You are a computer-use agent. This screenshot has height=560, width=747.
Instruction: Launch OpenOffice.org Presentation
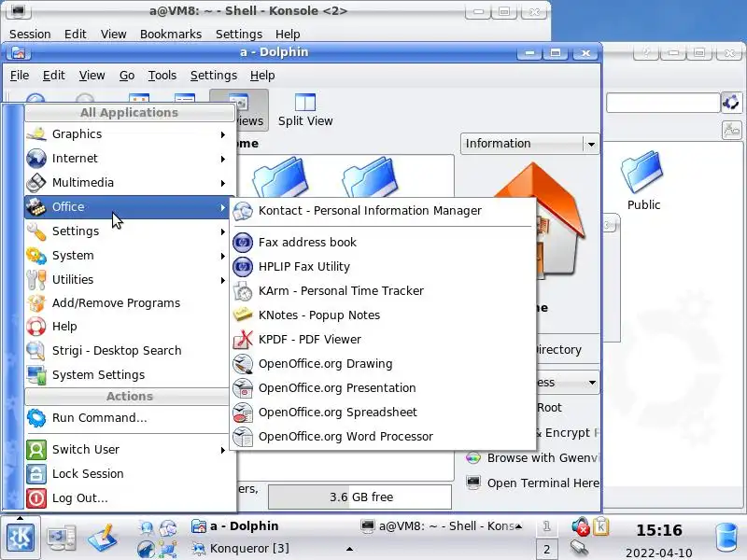pos(383,388)
